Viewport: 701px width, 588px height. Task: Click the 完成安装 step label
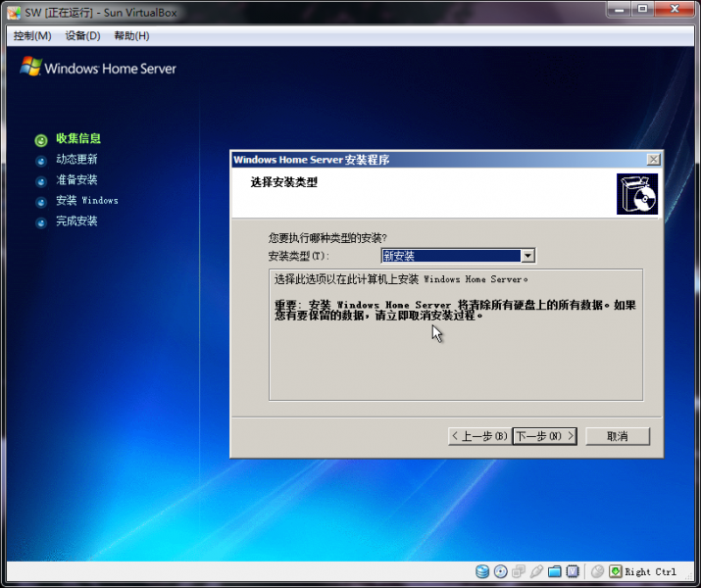[76, 220]
